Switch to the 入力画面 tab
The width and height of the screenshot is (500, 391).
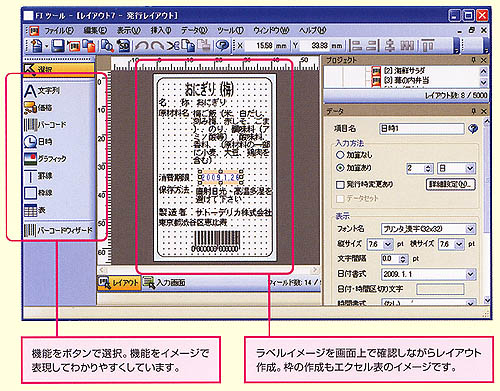coord(165,283)
